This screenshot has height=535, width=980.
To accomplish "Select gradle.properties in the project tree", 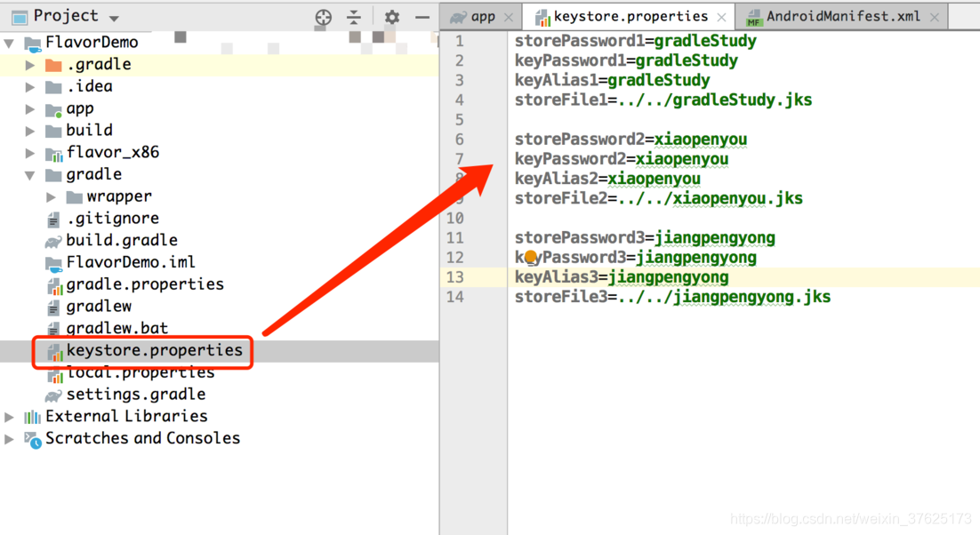I will coord(145,284).
